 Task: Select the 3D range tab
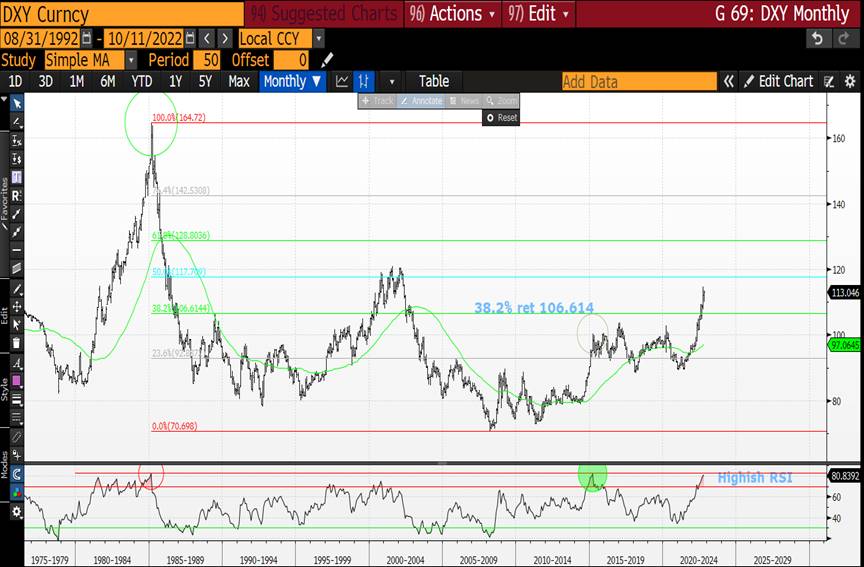46,82
